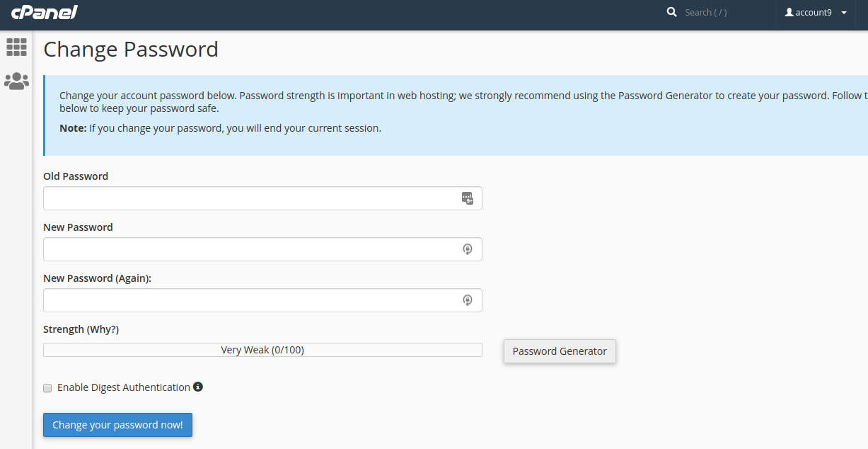The width and height of the screenshot is (868, 449).
Task: Focus the Old Password input field
Action: click(x=248, y=198)
